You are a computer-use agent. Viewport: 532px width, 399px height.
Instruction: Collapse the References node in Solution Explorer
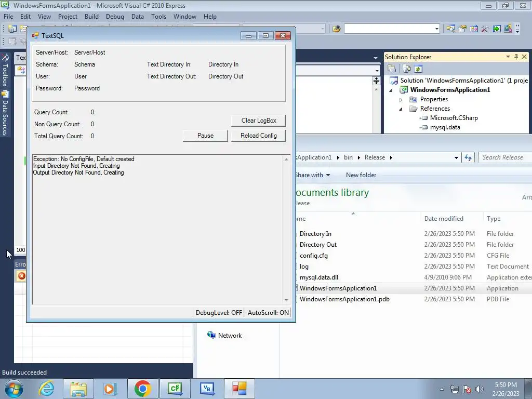click(x=401, y=109)
